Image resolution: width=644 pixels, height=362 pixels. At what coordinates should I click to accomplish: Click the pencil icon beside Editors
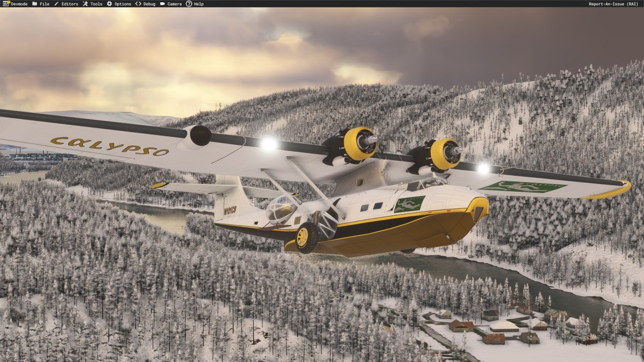tap(57, 4)
